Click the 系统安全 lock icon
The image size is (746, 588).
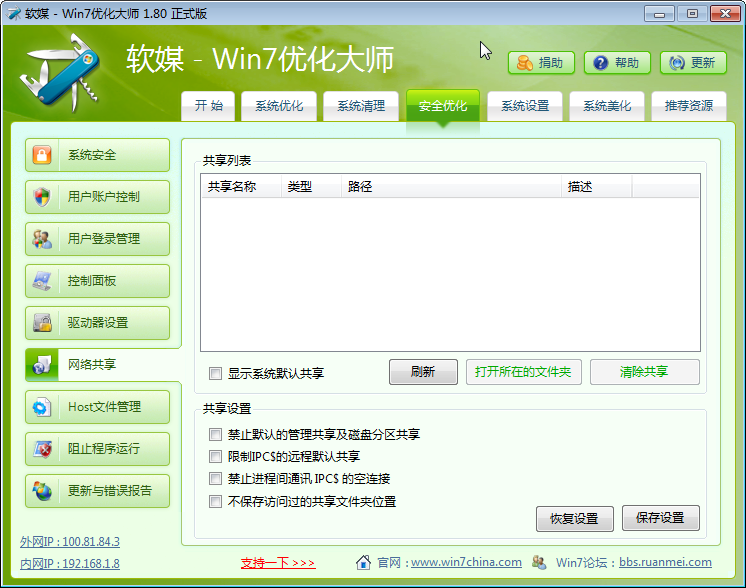pos(42,155)
